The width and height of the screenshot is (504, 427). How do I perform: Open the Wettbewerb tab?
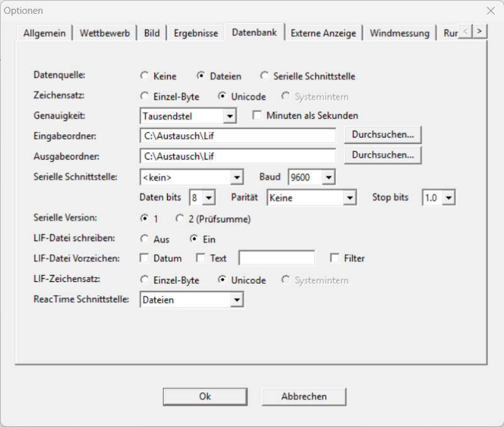[105, 33]
